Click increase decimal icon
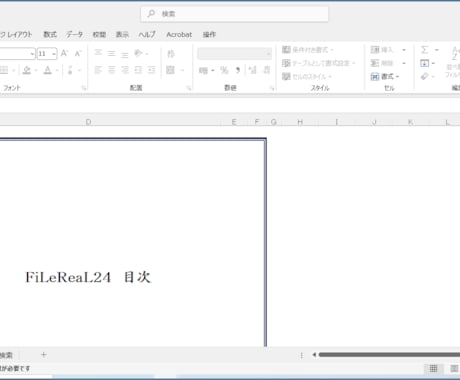 [x=253, y=70]
